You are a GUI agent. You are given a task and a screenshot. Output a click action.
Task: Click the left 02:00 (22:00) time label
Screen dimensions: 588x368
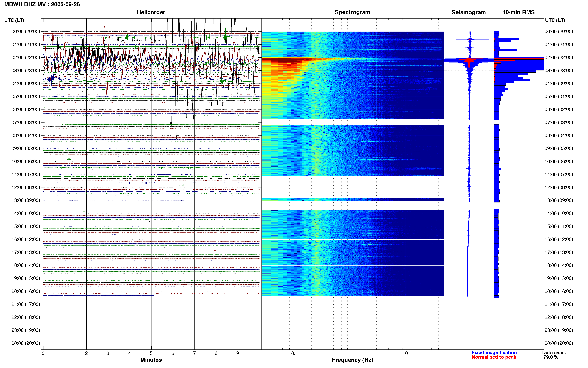click(x=26, y=57)
